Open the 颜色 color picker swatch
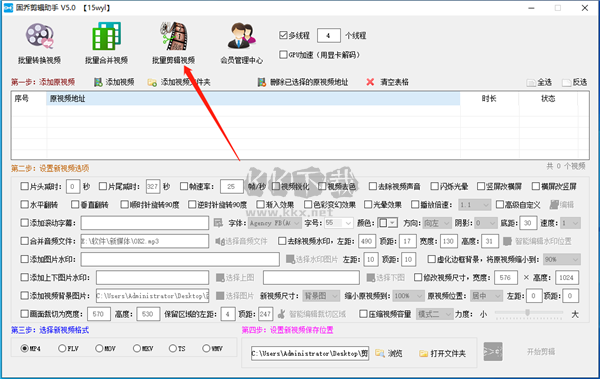 click(x=387, y=223)
